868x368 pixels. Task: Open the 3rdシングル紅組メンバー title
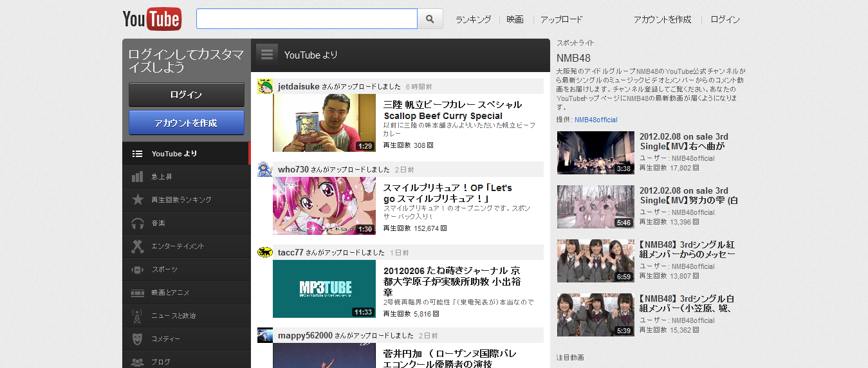pyautogui.click(x=687, y=250)
